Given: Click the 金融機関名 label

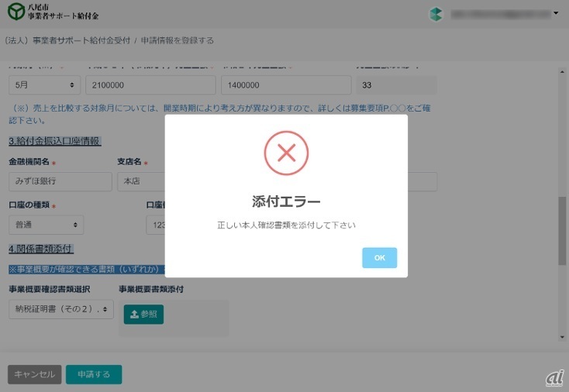Looking at the screenshot, I should click(x=29, y=162).
